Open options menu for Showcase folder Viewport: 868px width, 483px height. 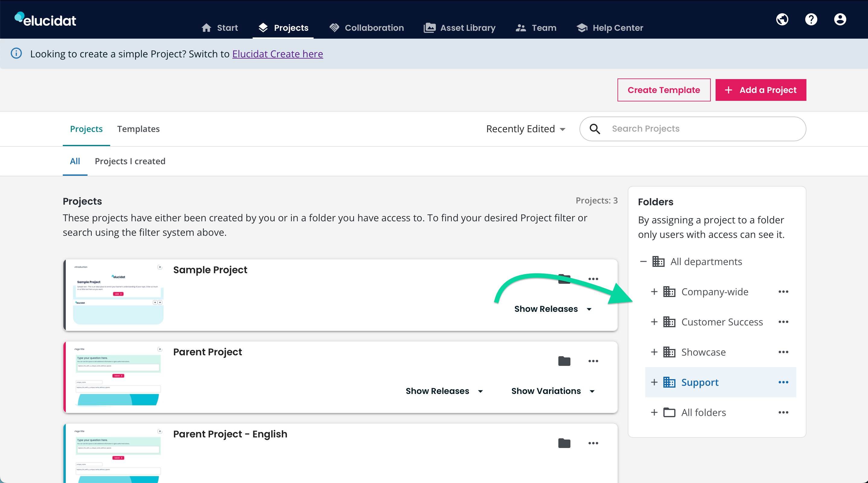click(783, 352)
